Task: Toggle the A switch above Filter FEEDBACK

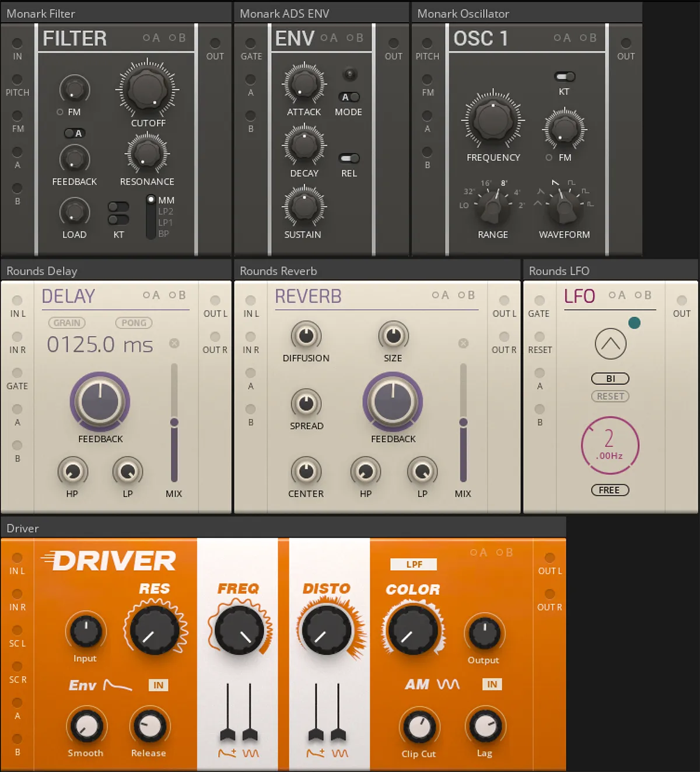Action: pyautogui.click(x=74, y=133)
